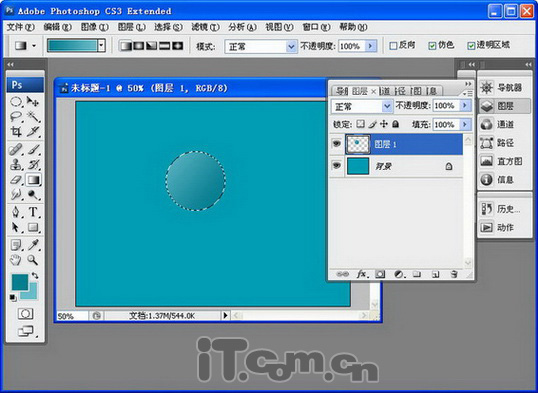Viewport: 538px width, 393px height.
Task: Open the 导航器 navigator panel
Action: tap(504, 88)
